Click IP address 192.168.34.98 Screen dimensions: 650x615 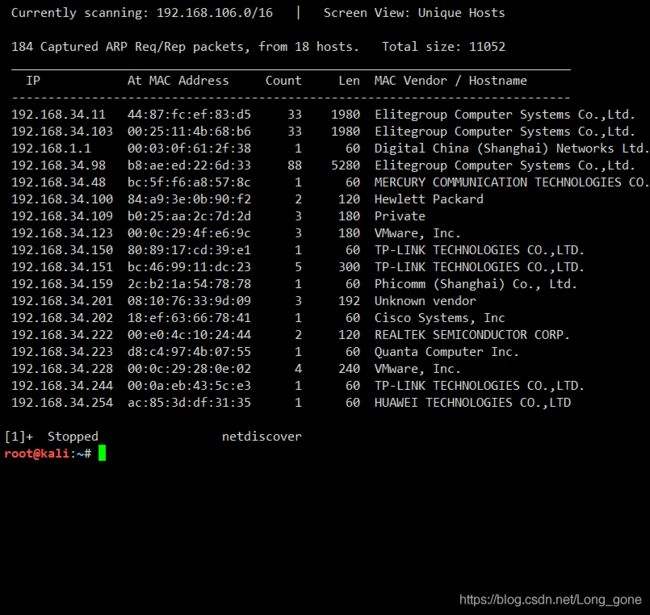58,165
